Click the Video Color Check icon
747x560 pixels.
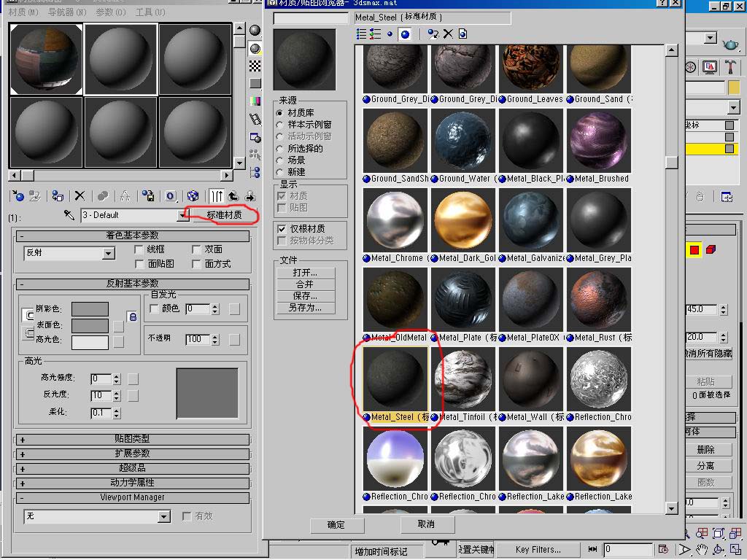tap(255, 101)
